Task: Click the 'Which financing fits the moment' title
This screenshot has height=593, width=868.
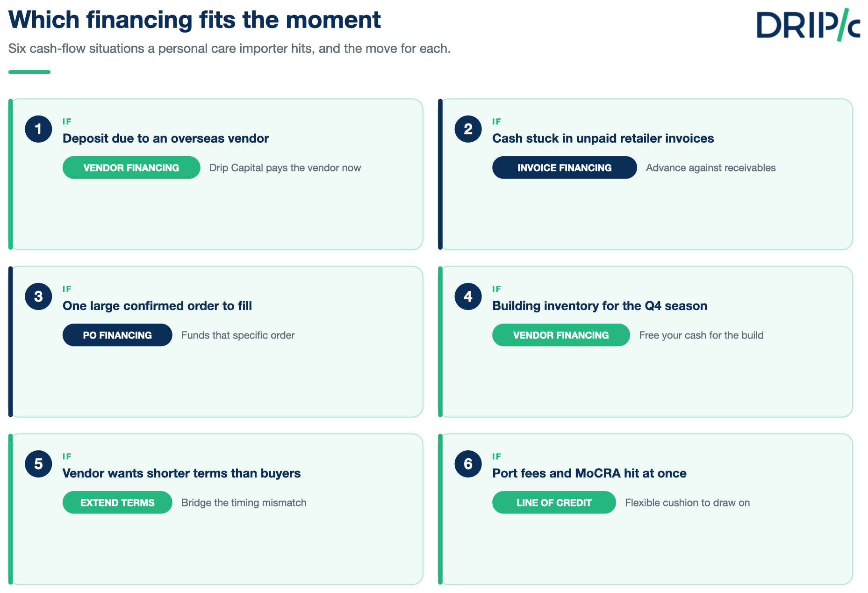Action: click(x=194, y=20)
